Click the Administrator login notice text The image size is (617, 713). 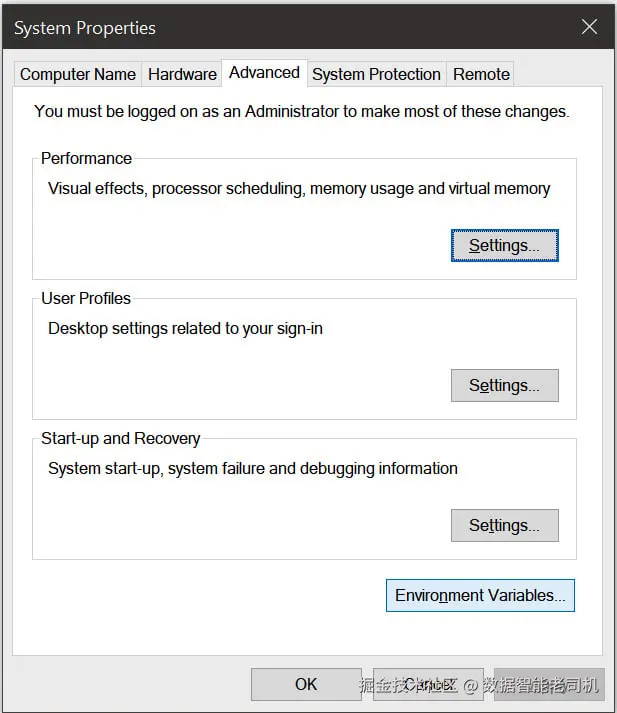(x=301, y=111)
